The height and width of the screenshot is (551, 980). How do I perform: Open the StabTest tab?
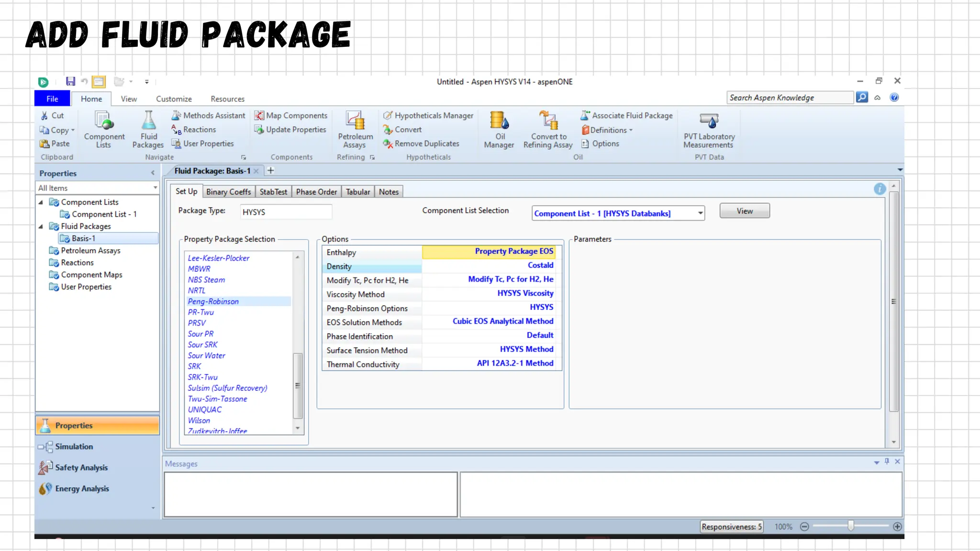273,192
